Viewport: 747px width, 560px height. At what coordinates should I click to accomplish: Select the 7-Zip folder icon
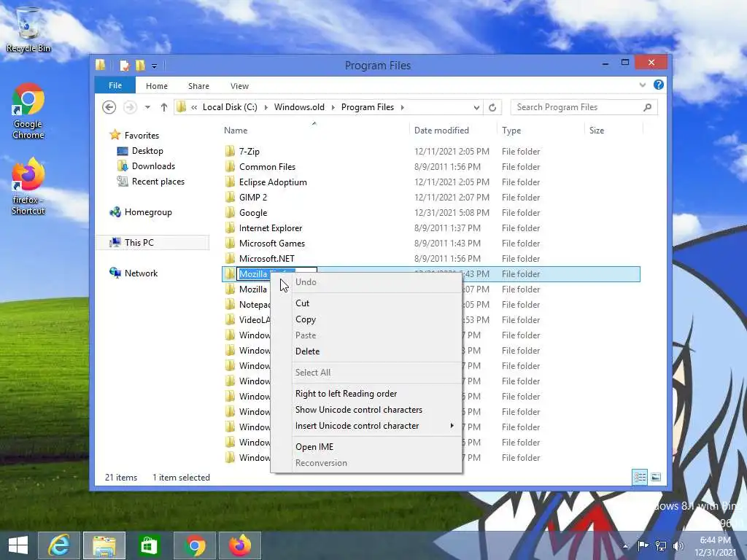point(230,152)
